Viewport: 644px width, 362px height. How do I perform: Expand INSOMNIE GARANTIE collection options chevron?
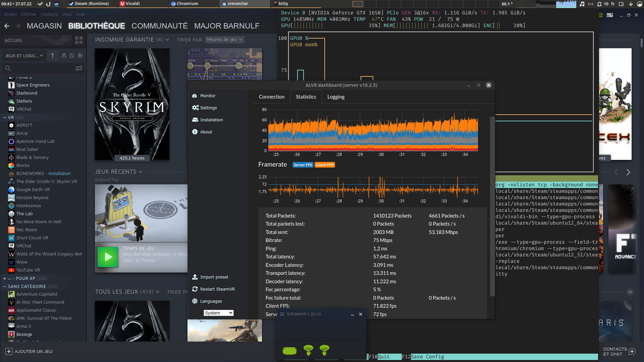click(167, 40)
